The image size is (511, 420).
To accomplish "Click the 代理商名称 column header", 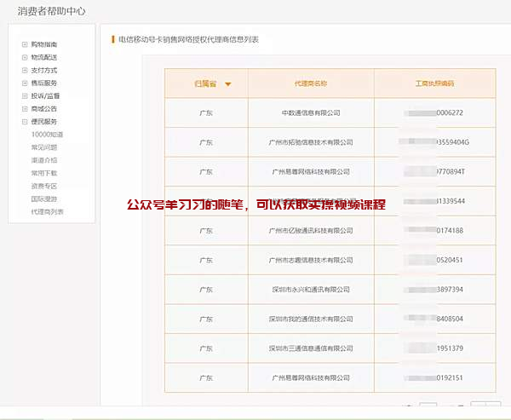I will point(311,83).
